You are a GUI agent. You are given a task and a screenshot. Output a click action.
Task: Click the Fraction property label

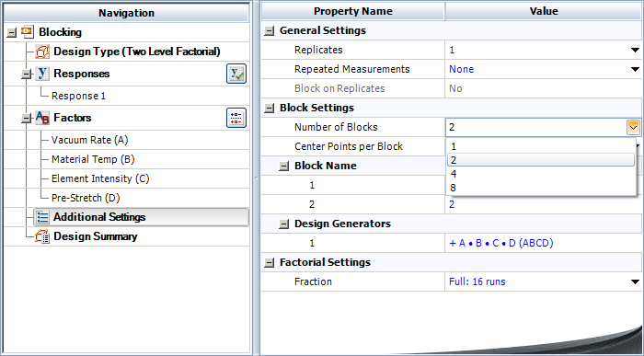pos(313,281)
